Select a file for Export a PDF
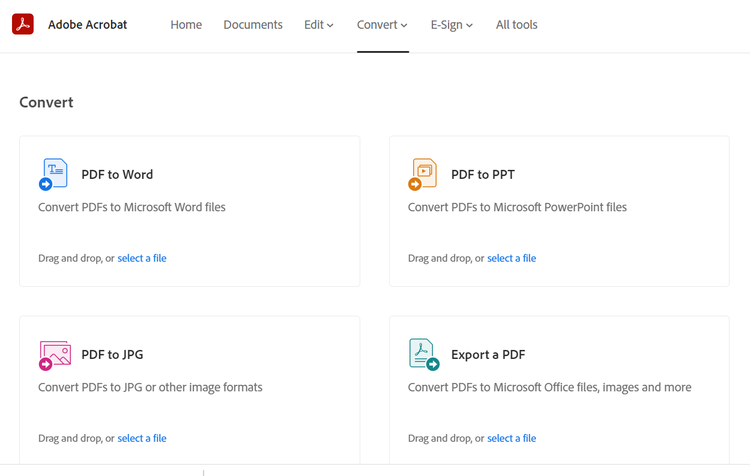 [511, 438]
